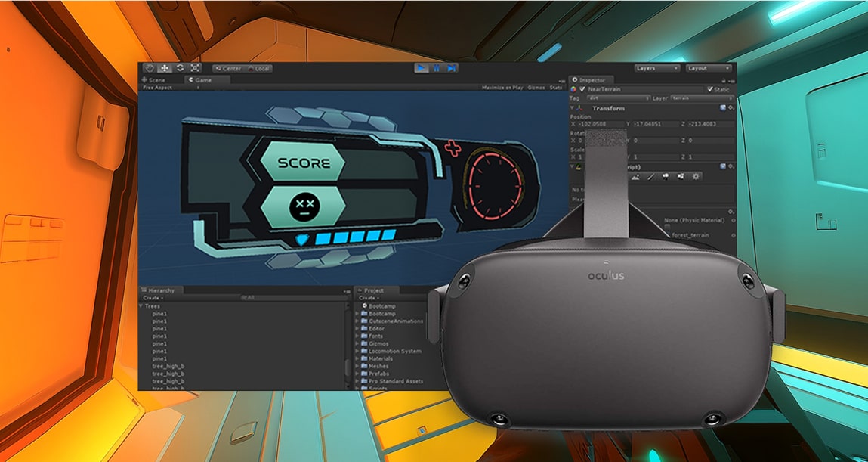This screenshot has height=462, width=868.
Task: Click the Editor folder icon
Action: point(364,328)
